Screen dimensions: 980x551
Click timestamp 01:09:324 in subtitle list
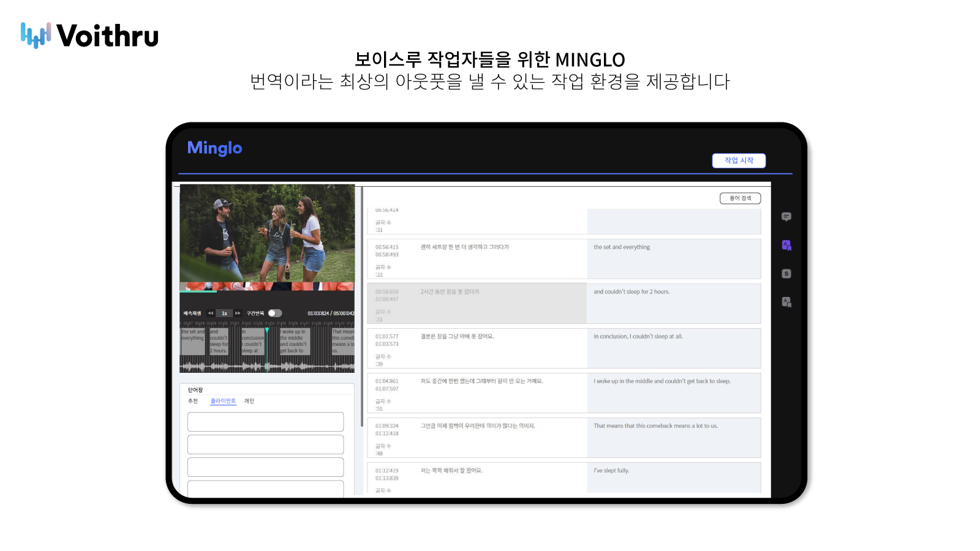[x=386, y=426]
